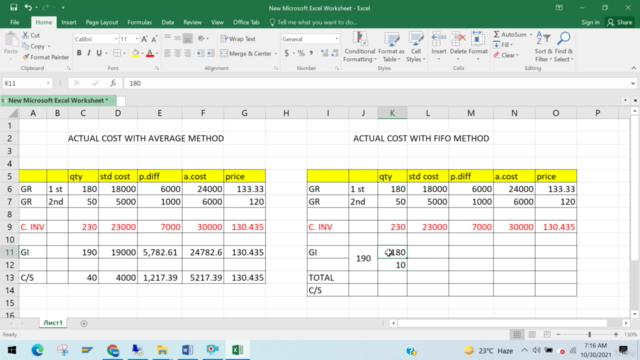Click Insert cells icon
This screenshot has height=360, width=640.
click(x=439, y=40)
